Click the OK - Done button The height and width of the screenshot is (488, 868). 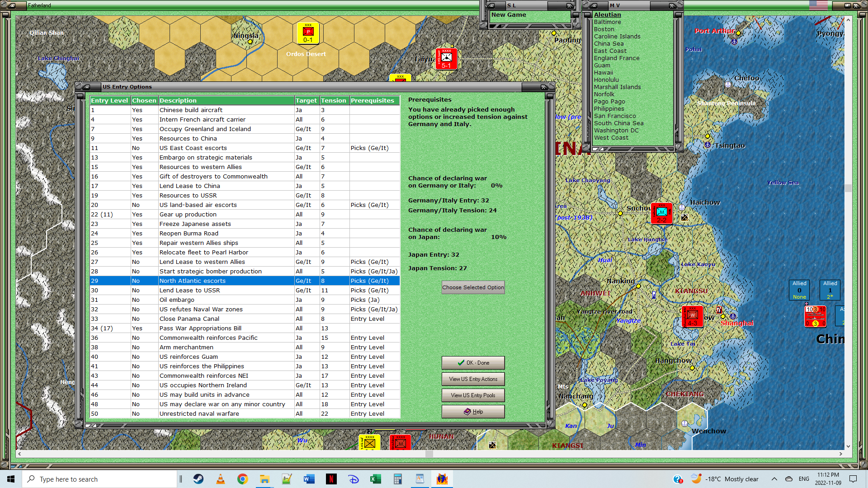point(473,363)
